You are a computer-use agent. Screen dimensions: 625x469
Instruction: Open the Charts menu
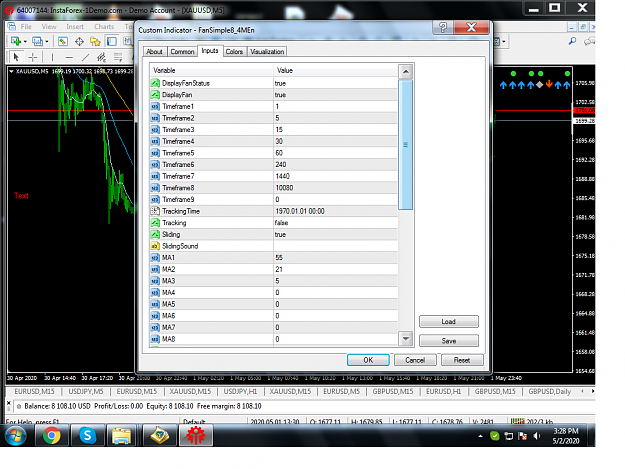click(104, 27)
